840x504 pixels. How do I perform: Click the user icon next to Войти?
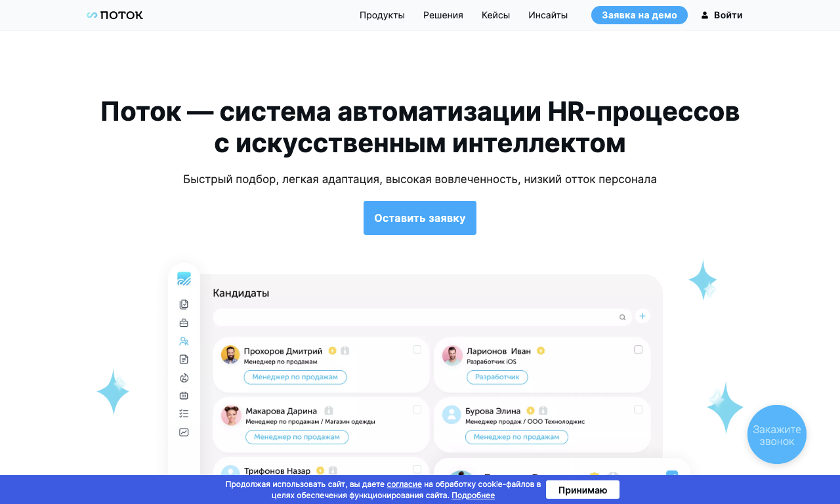[x=705, y=15]
